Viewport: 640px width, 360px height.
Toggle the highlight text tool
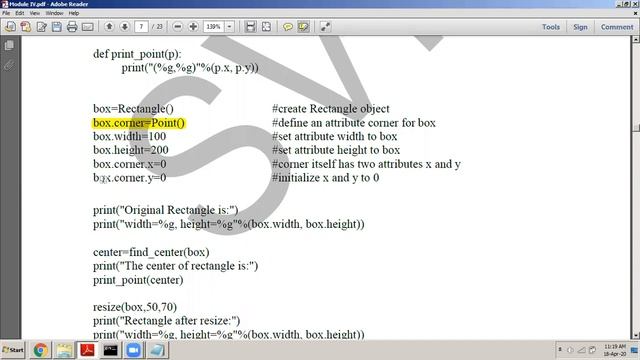coord(303,27)
